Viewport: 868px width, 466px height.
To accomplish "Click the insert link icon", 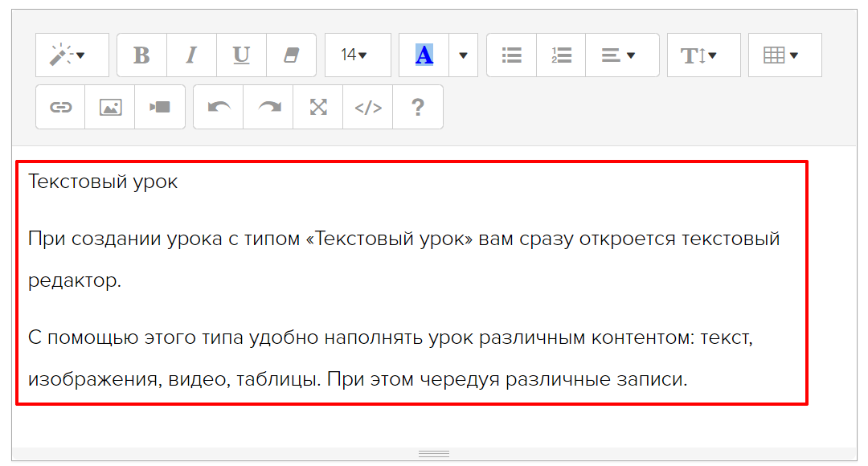I will 60,107.
